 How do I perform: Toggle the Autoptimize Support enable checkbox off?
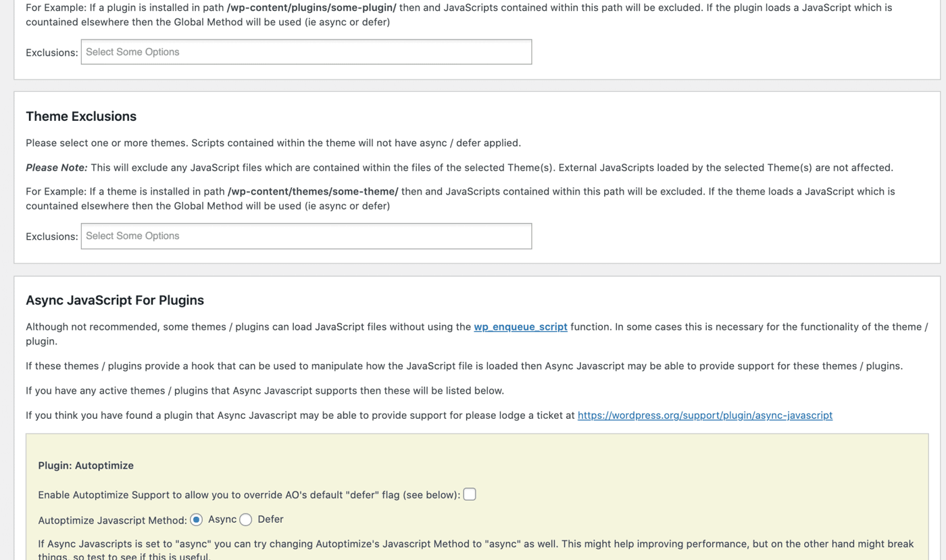(470, 494)
